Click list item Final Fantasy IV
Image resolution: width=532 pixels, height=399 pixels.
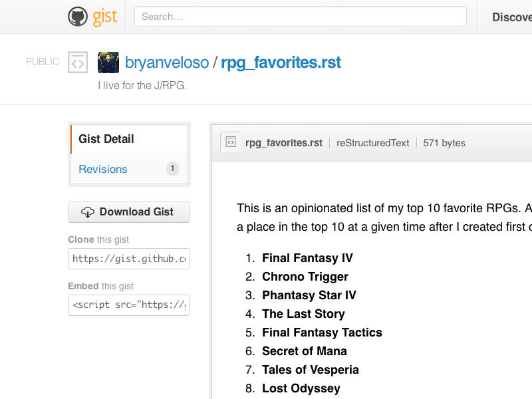(307, 258)
